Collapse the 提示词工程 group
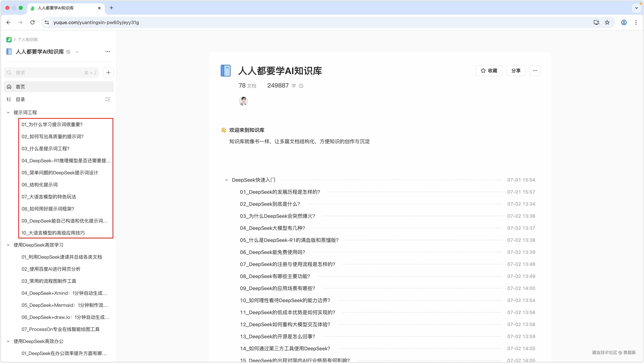 click(x=8, y=113)
